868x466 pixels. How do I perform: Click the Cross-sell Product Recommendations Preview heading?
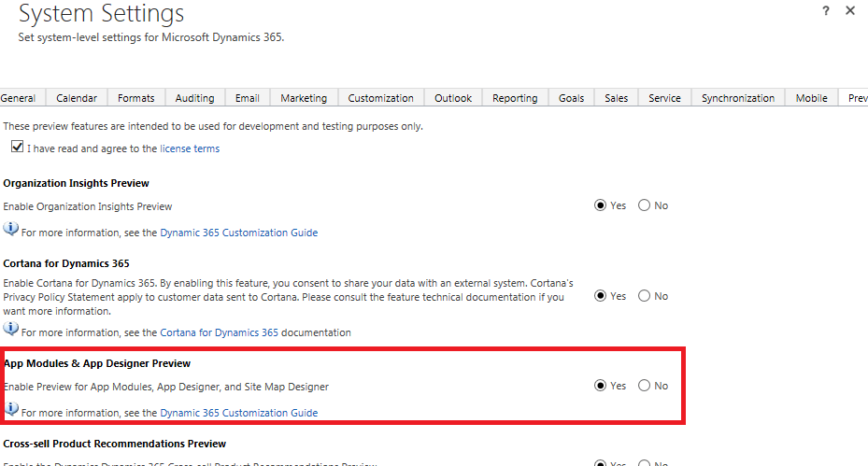coord(115,444)
